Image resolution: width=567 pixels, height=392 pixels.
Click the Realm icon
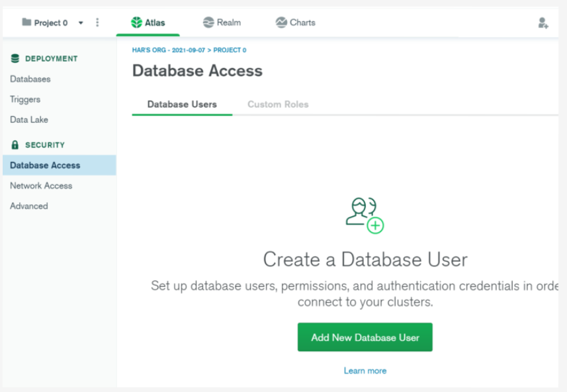[208, 22]
